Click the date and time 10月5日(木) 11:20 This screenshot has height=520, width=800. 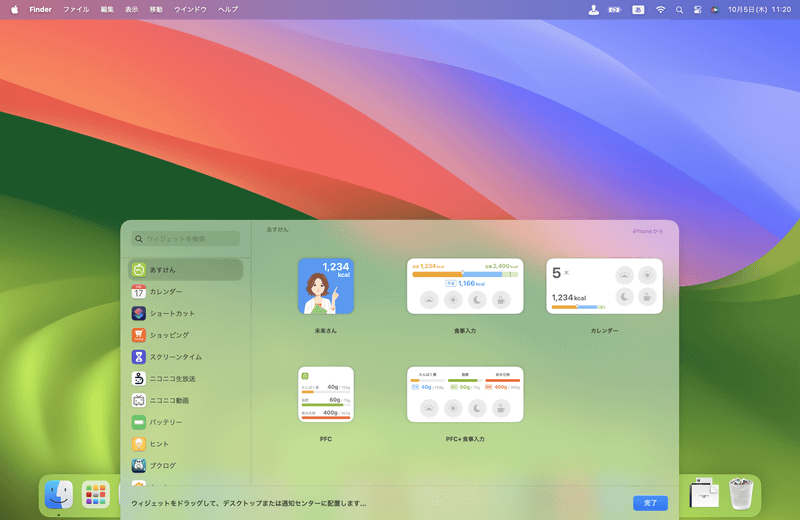point(759,9)
